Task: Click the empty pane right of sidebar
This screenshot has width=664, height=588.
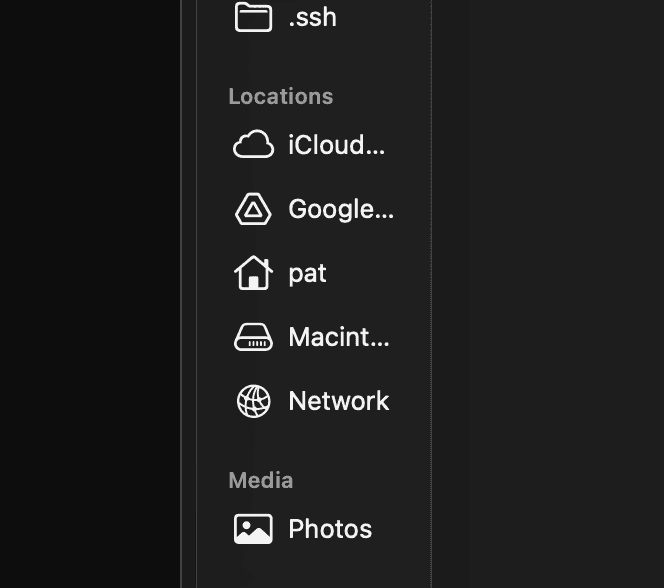Action: pos(548,300)
